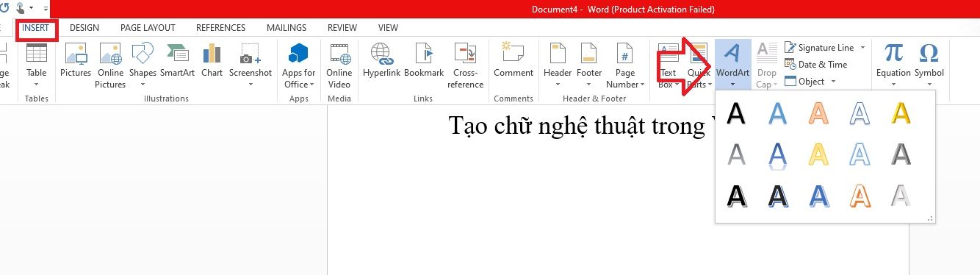Expand the Equation dropdown arrow

point(893,84)
